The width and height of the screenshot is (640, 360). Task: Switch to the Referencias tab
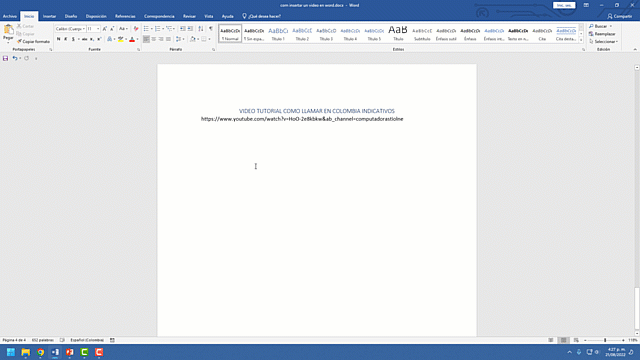pos(125,16)
